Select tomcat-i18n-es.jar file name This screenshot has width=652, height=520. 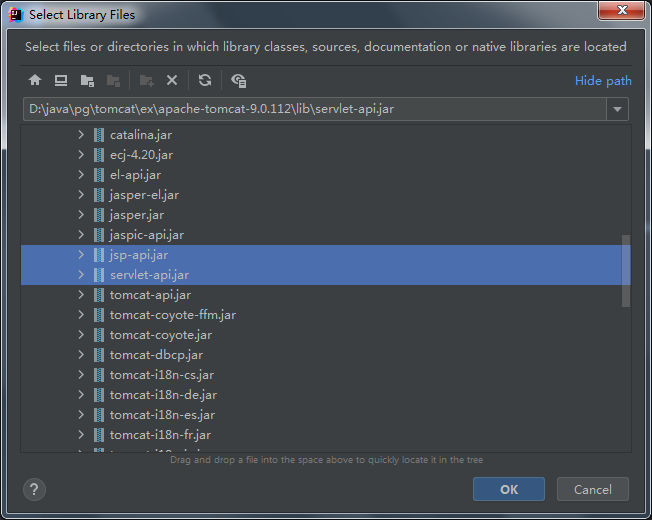(x=162, y=415)
